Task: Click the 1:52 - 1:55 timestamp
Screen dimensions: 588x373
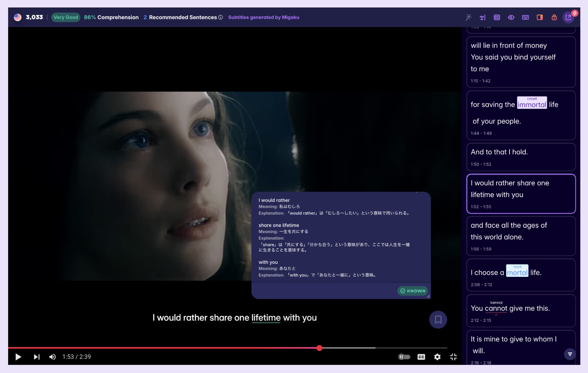Action: coord(481,207)
